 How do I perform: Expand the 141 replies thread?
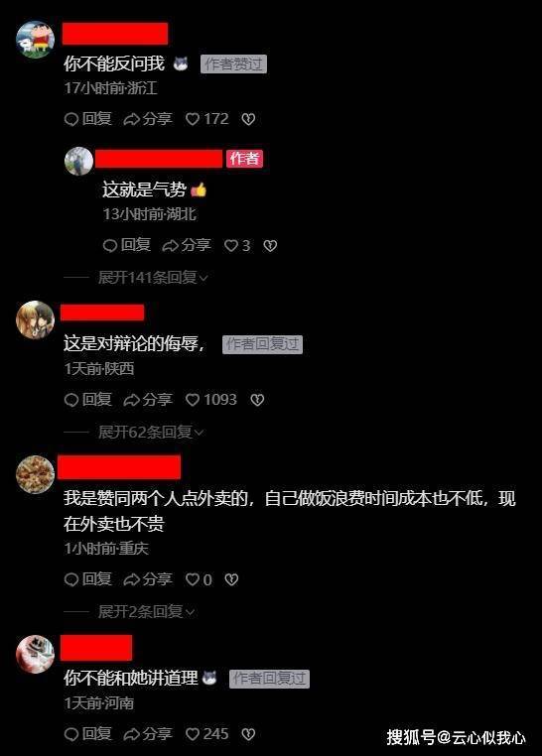[153, 277]
